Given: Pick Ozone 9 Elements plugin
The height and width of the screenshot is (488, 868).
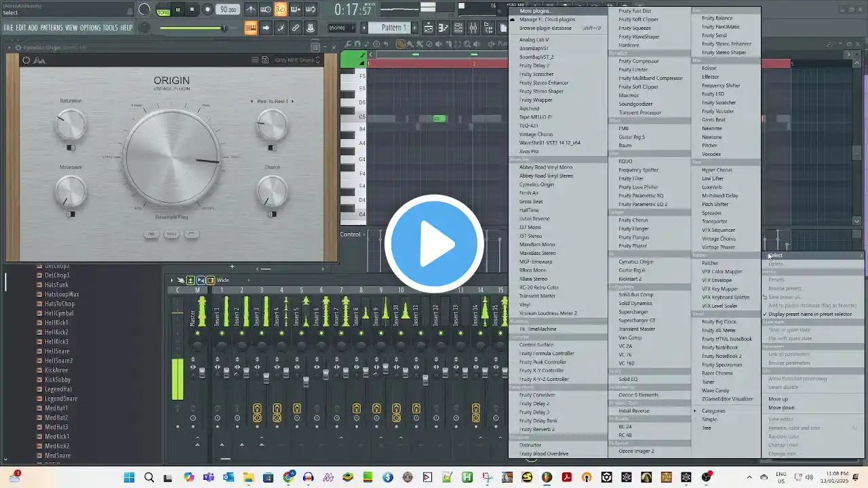Looking at the screenshot, I should click(x=638, y=395).
